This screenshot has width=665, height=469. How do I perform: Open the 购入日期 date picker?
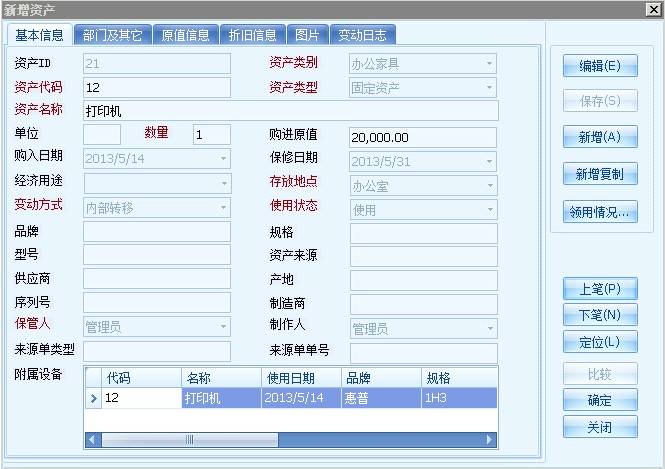click(x=224, y=159)
